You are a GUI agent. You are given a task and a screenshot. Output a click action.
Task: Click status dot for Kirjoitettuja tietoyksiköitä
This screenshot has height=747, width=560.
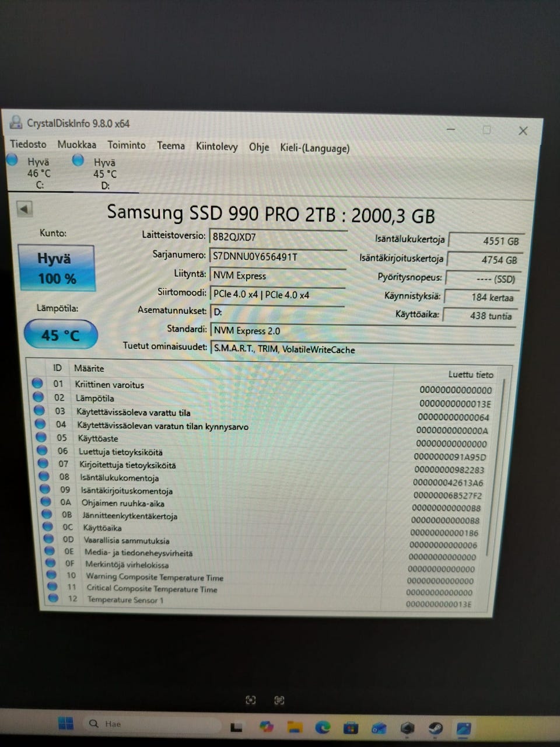click(44, 463)
